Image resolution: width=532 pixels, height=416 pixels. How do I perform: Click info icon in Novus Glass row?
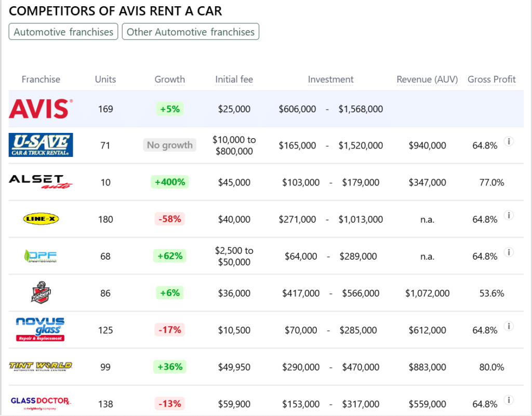[x=509, y=326]
